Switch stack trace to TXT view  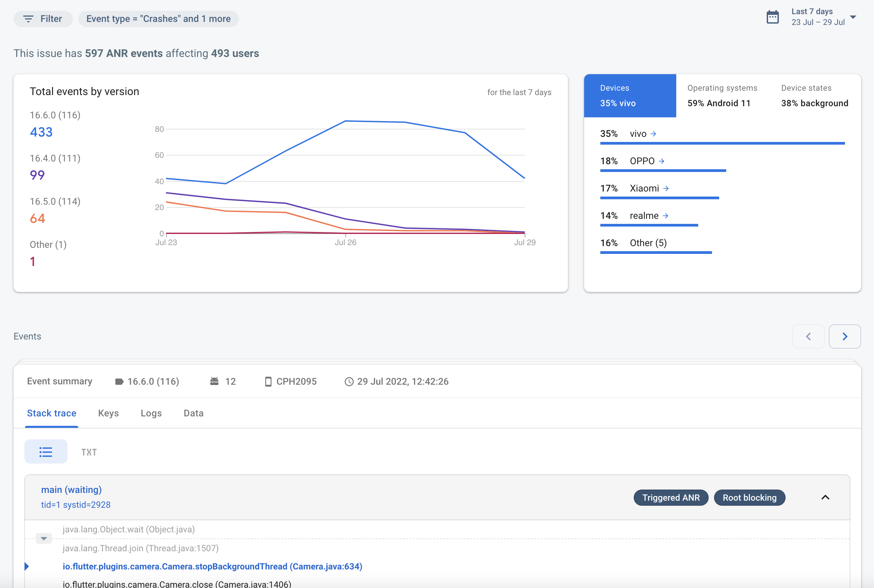click(89, 452)
